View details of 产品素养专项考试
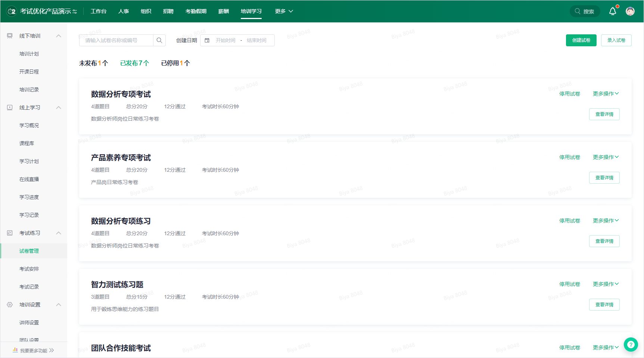 (604, 178)
